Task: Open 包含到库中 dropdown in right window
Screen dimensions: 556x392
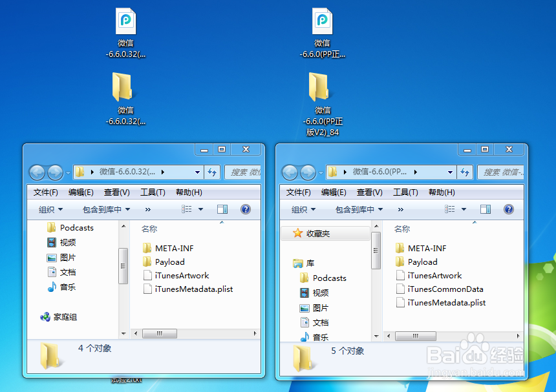Action: (359, 209)
